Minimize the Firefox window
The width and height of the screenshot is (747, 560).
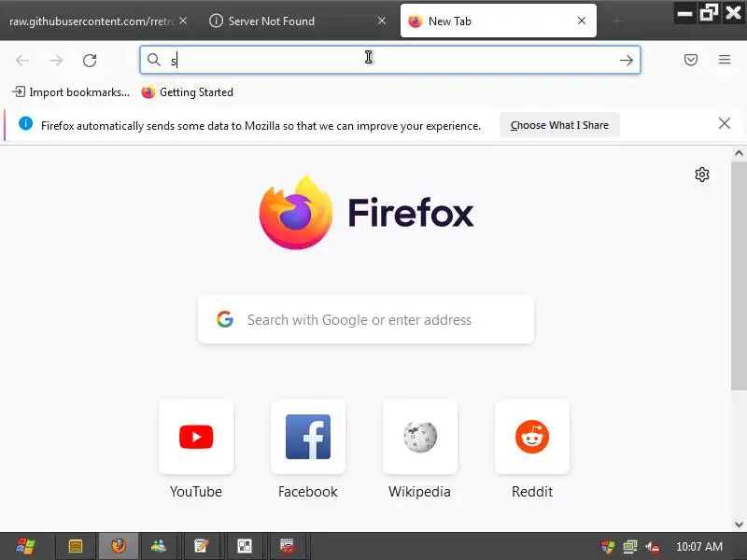[684, 13]
